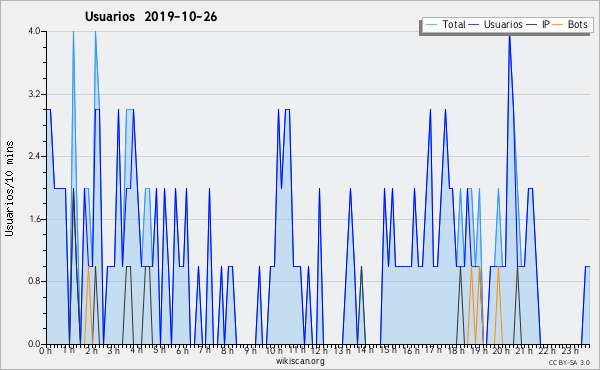600x370 pixels.
Task: Click the 4 h x-axis label
Action: point(137,350)
